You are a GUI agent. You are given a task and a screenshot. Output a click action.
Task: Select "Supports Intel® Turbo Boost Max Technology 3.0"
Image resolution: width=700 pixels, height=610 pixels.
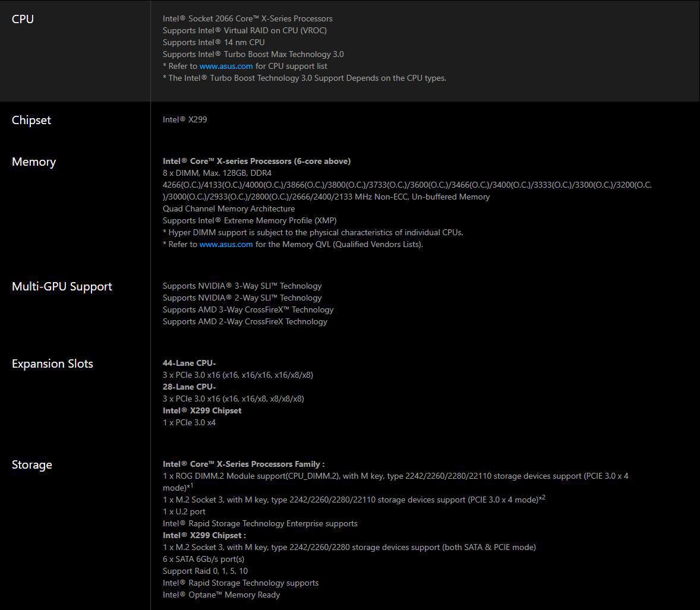(x=253, y=54)
